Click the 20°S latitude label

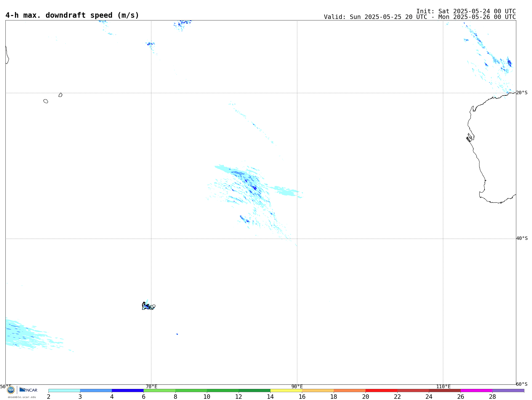click(522, 93)
